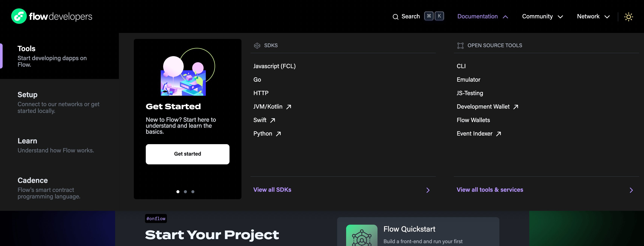The height and width of the screenshot is (246, 644).
Task: Open the Javascript (FCL) SDK link
Action: coord(274,66)
